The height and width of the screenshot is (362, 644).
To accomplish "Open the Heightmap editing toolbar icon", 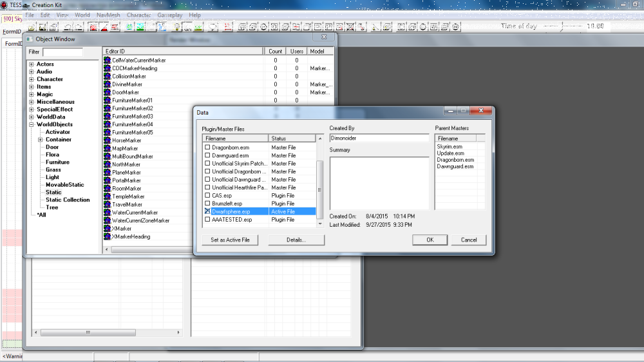I will pyautogui.click(x=129, y=27).
